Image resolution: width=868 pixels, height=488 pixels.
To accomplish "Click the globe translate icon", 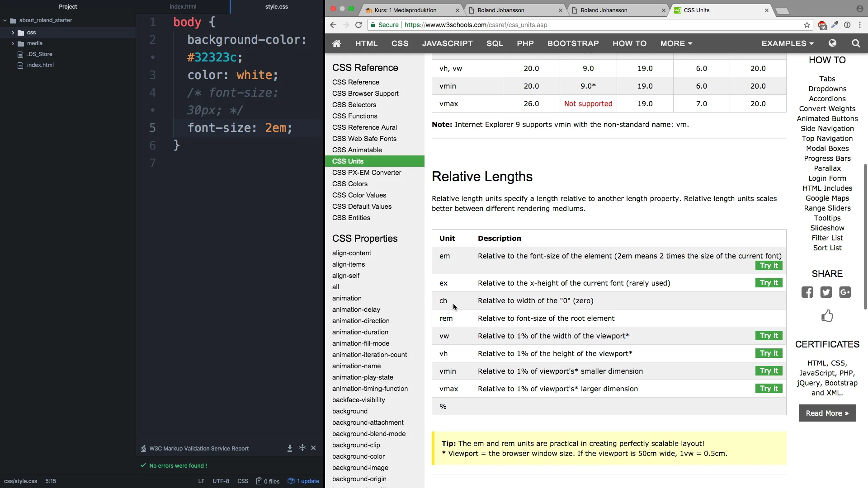I will click(832, 43).
